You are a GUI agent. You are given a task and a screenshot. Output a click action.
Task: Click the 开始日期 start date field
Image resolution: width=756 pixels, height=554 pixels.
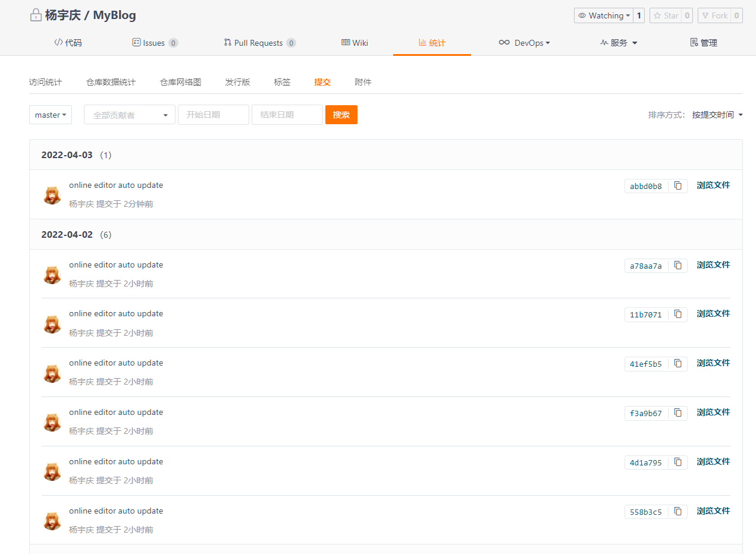click(213, 115)
